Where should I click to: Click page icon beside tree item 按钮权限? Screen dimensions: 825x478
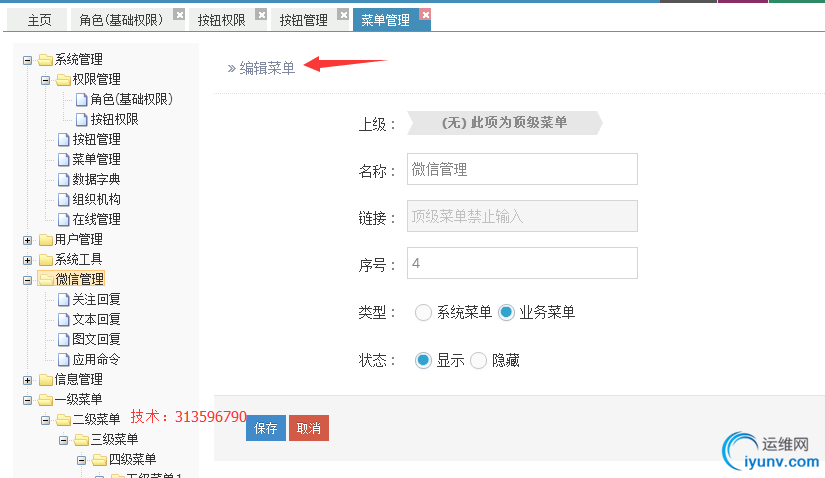click(82, 120)
